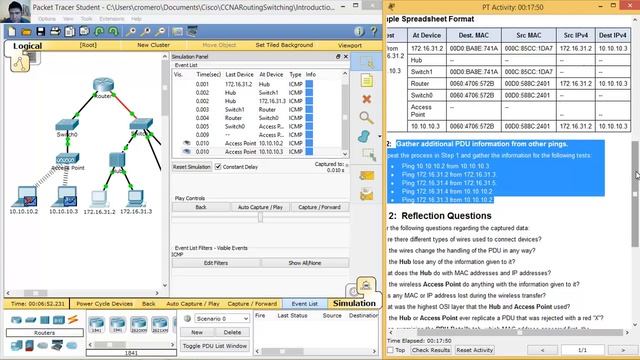The image size is (640, 360).
Task: Select the Switches device category icon
Action: pyautogui.click(x=31, y=320)
